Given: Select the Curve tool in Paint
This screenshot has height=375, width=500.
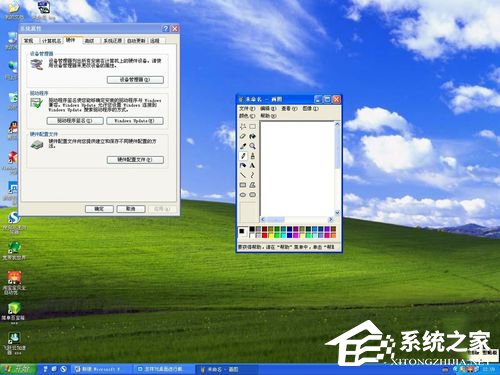Looking at the screenshot, I should click(x=253, y=175).
